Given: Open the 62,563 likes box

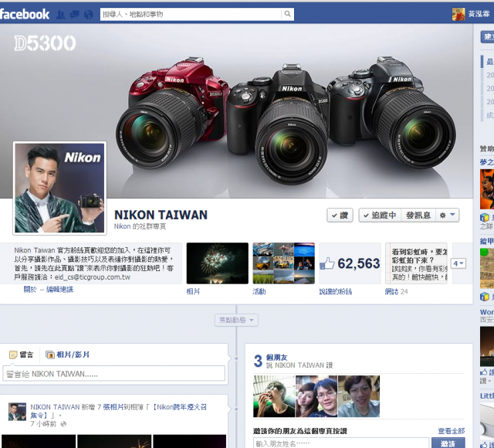Looking at the screenshot, I should pyautogui.click(x=350, y=263).
